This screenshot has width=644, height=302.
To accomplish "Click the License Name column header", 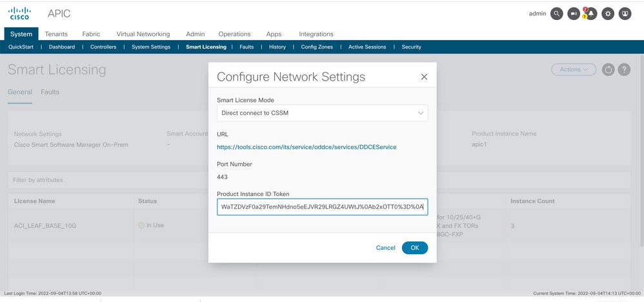I will pyautogui.click(x=34, y=201).
